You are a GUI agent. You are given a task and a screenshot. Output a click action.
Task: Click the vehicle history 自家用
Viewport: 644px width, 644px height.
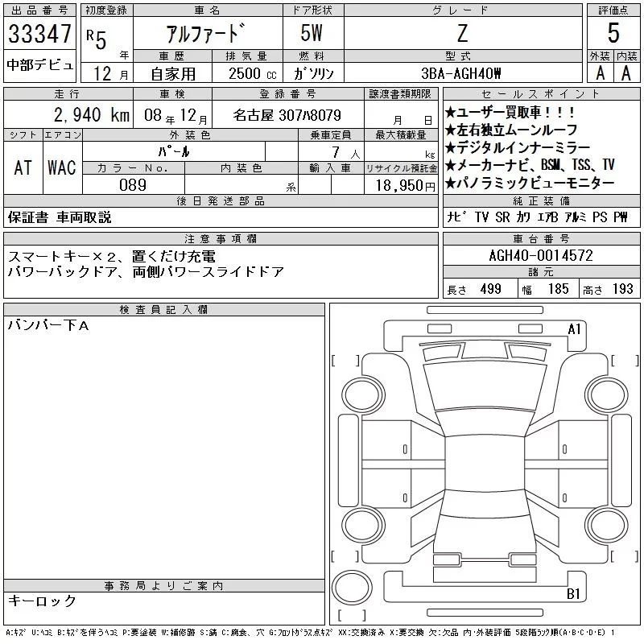click(172, 74)
